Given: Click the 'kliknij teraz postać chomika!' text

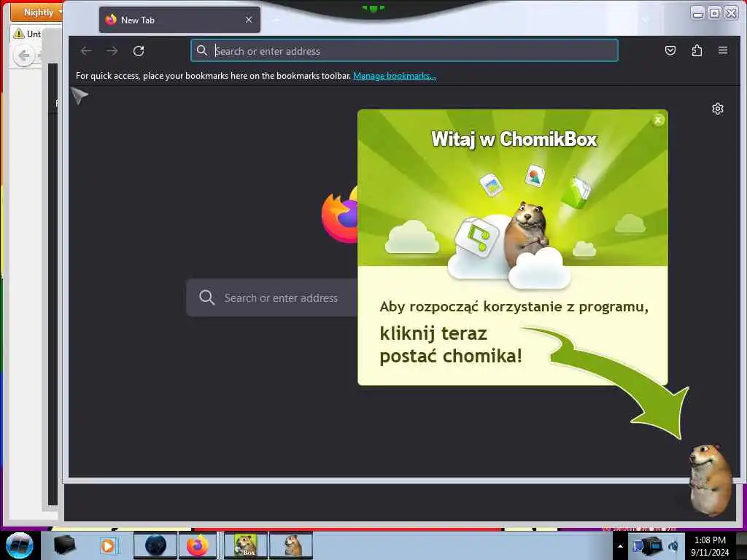Looking at the screenshot, I should point(451,345).
